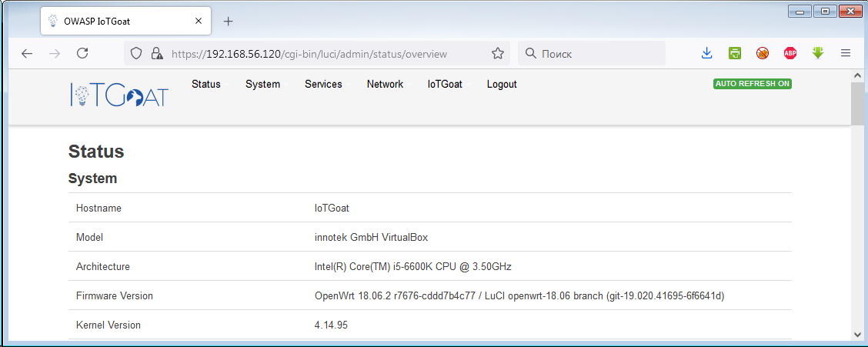Open the System menu
This screenshot has width=868, height=347.
tap(263, 84)
